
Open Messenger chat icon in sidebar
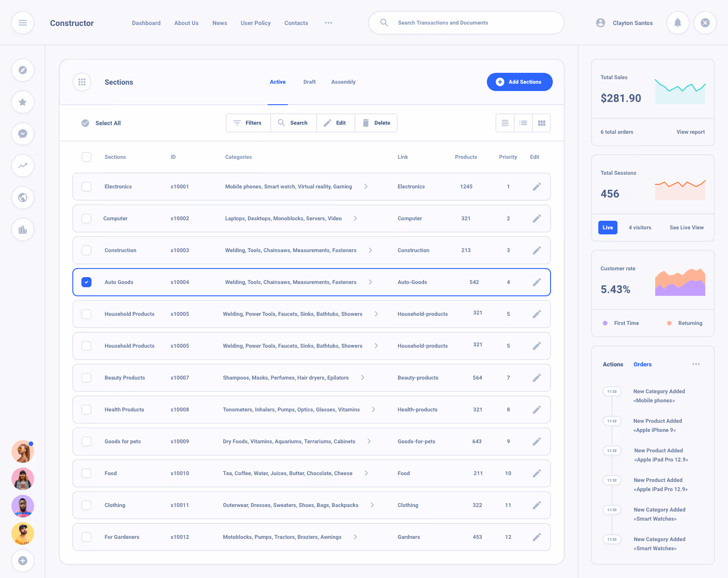click(x=23, y=134)
